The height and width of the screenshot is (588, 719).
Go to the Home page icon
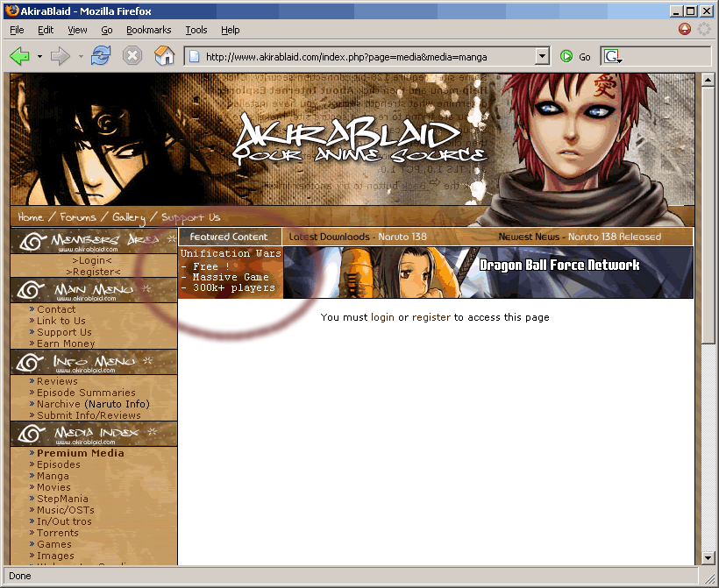point(164,56)
